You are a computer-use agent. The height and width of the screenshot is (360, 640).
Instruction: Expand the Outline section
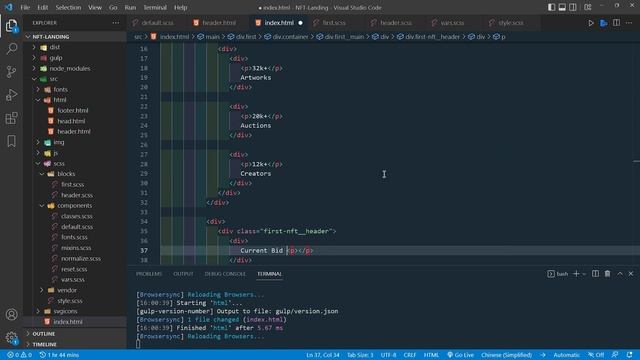[x=44, y=334]
